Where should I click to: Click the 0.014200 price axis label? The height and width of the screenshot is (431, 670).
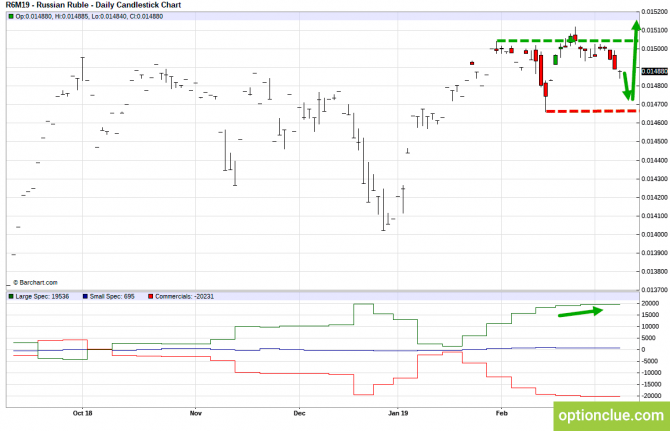[x=655, y=197]
